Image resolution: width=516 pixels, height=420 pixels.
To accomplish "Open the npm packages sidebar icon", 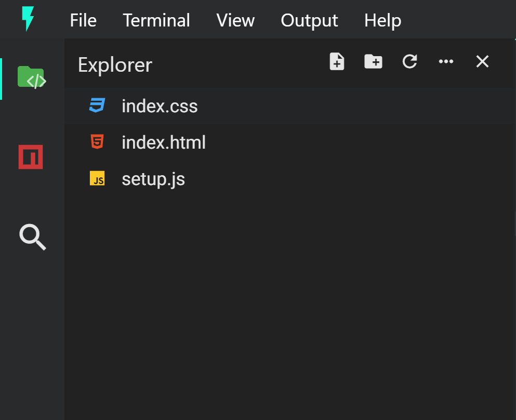I will coord(31,157).
